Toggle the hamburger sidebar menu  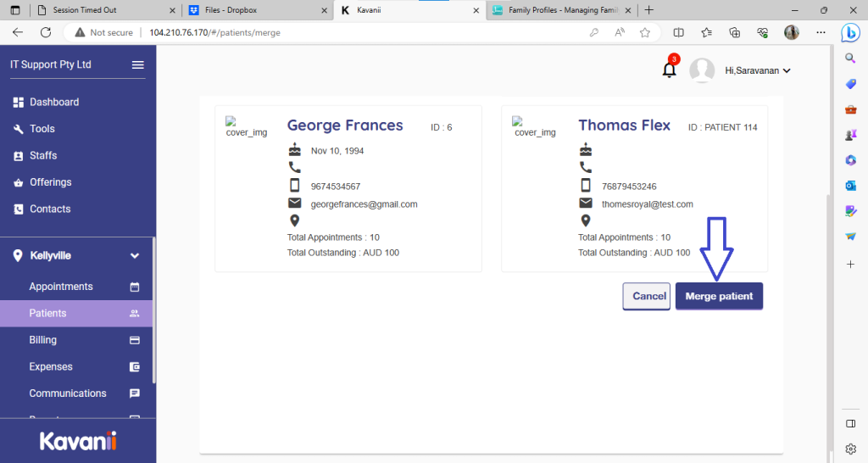(137, 65)
